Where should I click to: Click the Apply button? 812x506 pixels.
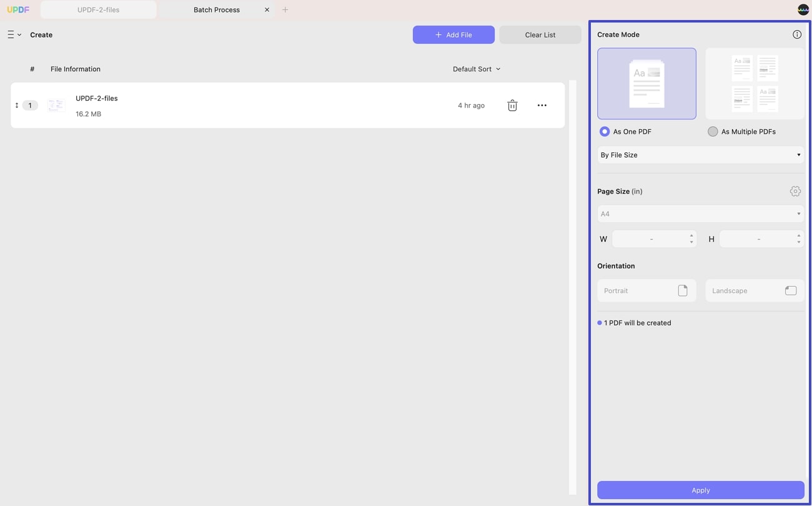(x=701, y=490)
